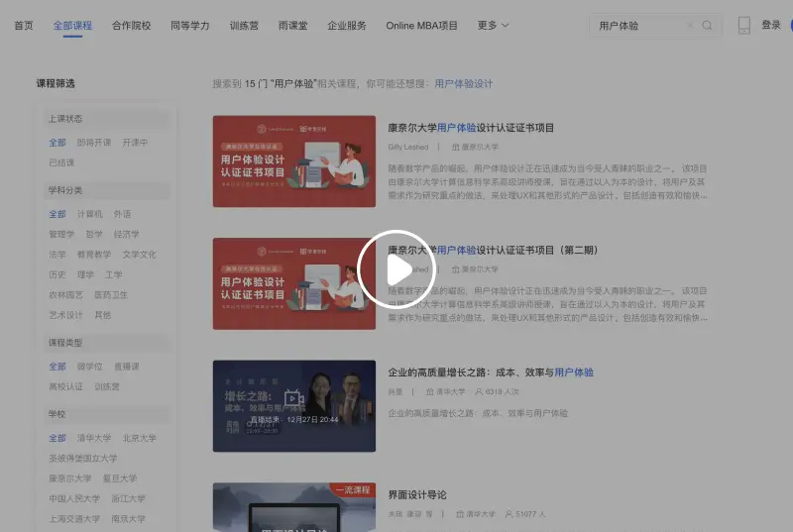Viewport: 793px width, 532px height.
Task: Filter subject by 工学
Action: click(x=114, y=274)
